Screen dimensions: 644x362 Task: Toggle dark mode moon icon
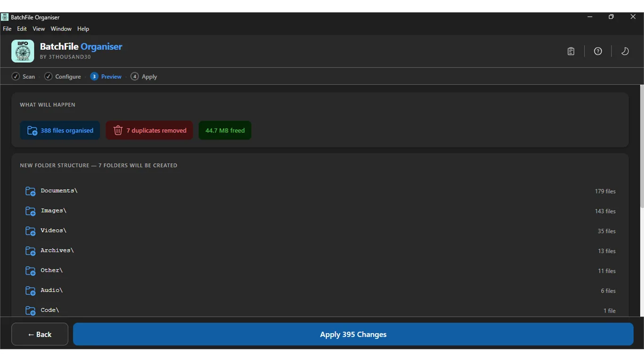pos(625,51)
